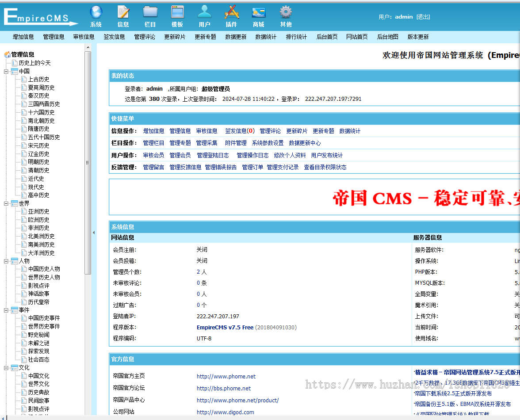Open the 信息 notepad icon
This screenshot has width=520, height=420.
point(123,12)
